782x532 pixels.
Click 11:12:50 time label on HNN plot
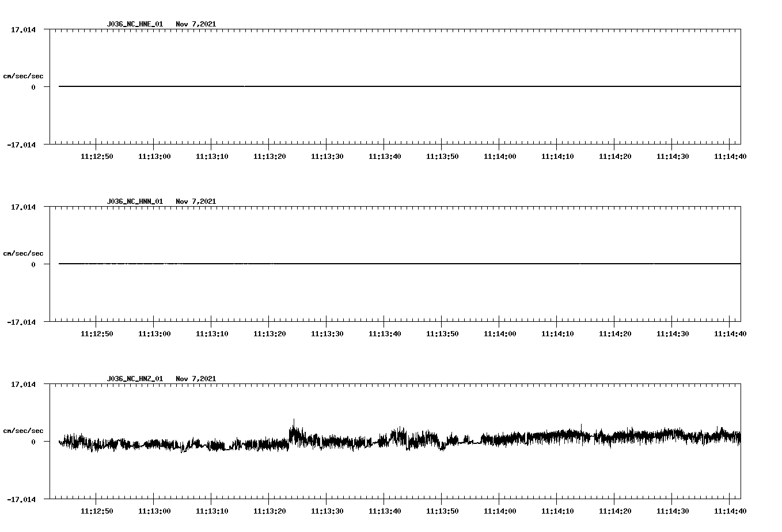(x=97, y=334)
